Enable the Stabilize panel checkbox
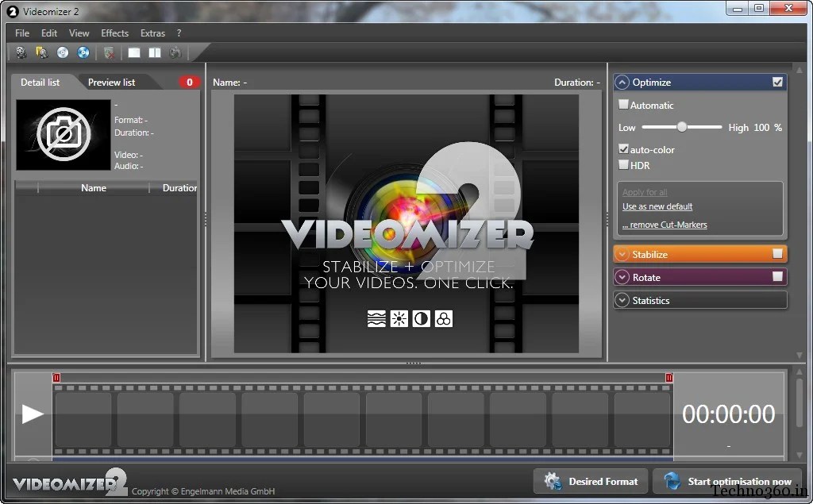The width and height of the screenshot is (813, 504). [777, 253]
